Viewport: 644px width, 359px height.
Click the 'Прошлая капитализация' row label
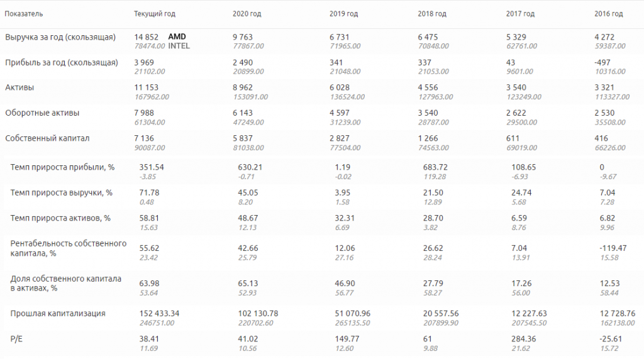point(58,313)
